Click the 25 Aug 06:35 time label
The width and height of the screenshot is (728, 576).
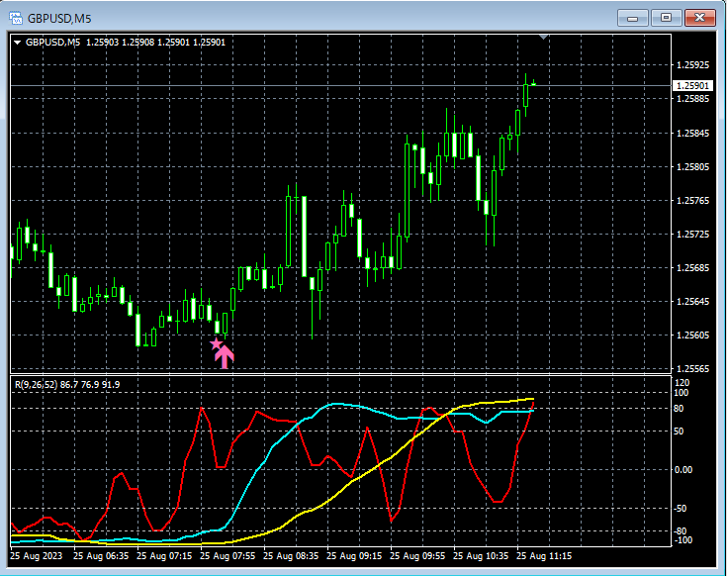pyautogui.click(x=101, y=556)
